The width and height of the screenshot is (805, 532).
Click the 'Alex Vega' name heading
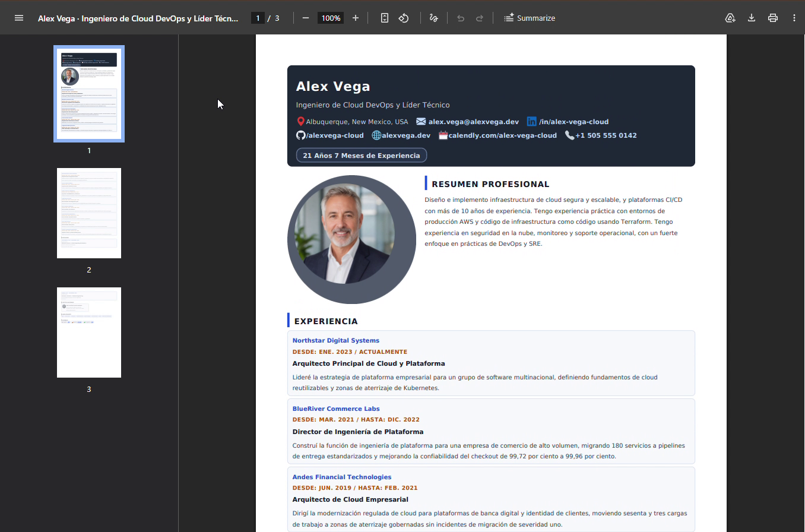click(x=333, y=86)
